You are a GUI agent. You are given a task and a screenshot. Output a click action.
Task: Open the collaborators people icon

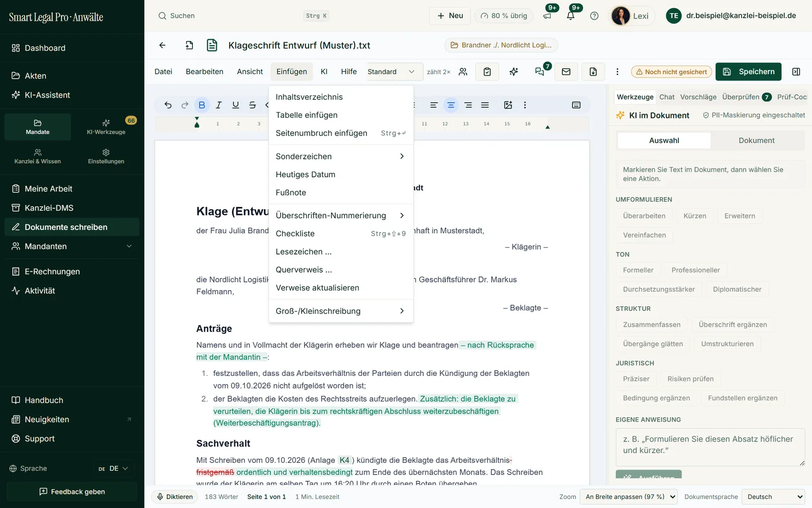click(x=463, y=72)
